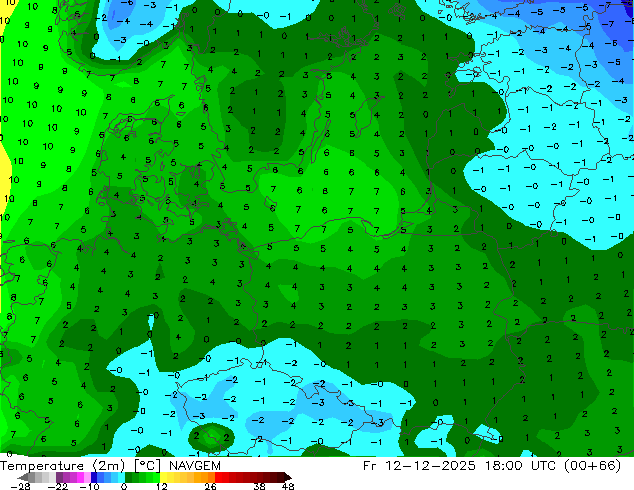Click the legend value '-10'

89,486
